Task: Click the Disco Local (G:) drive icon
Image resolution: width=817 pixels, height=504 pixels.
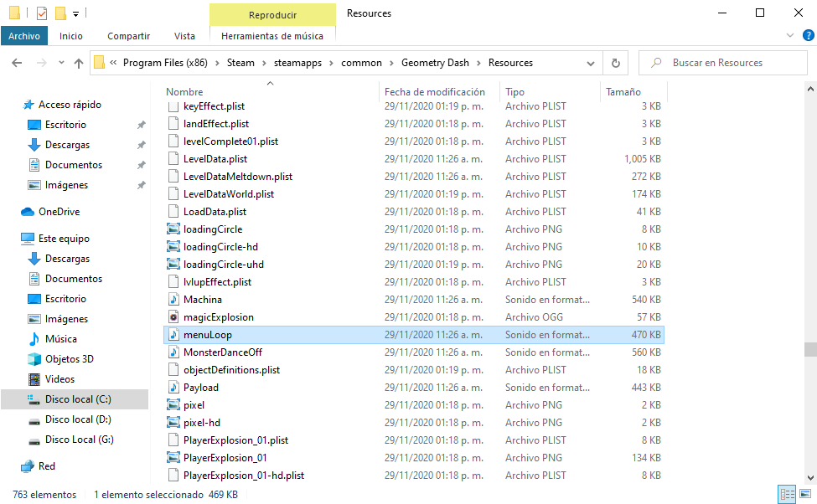Action: pos(34,440)
